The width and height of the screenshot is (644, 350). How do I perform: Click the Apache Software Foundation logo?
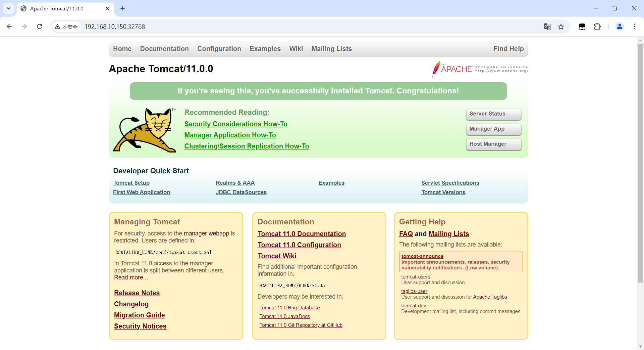coord(480,69)
